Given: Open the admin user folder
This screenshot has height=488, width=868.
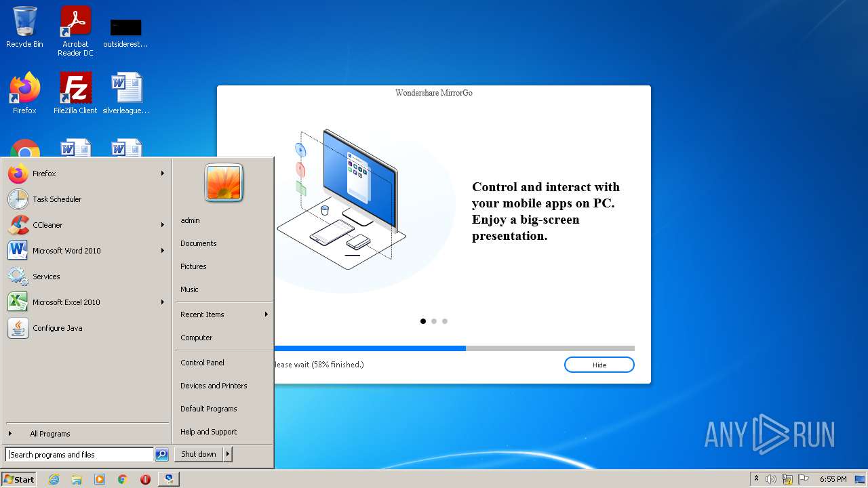Looking at the screenshot, I should (224, 220).
